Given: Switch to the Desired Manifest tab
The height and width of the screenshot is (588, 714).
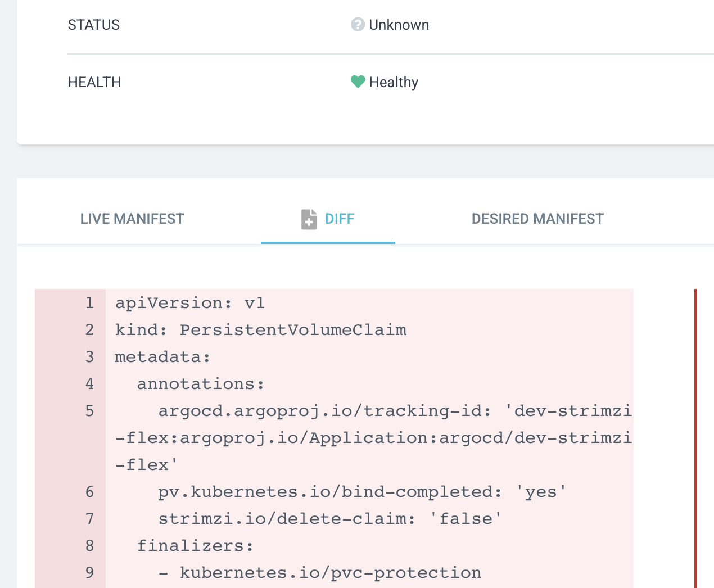Looking at the screenshot, I should point(537,219).
